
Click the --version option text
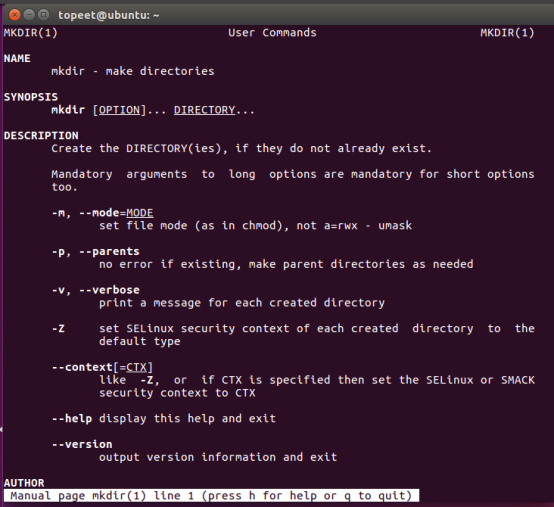click(82, 444)
